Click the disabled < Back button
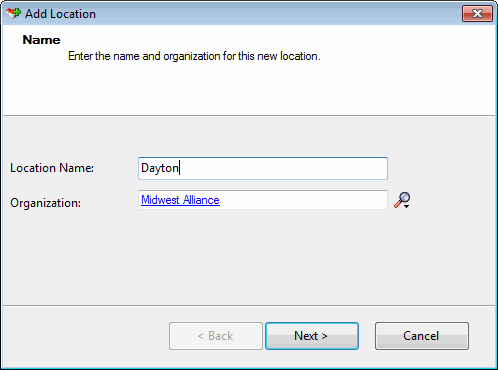498x370 pixels. coord(216,336)
